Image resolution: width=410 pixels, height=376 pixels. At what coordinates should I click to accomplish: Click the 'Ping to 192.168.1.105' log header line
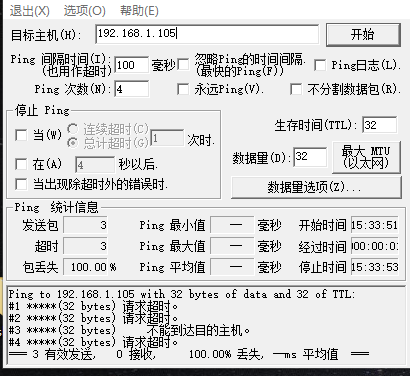point(182,294)
